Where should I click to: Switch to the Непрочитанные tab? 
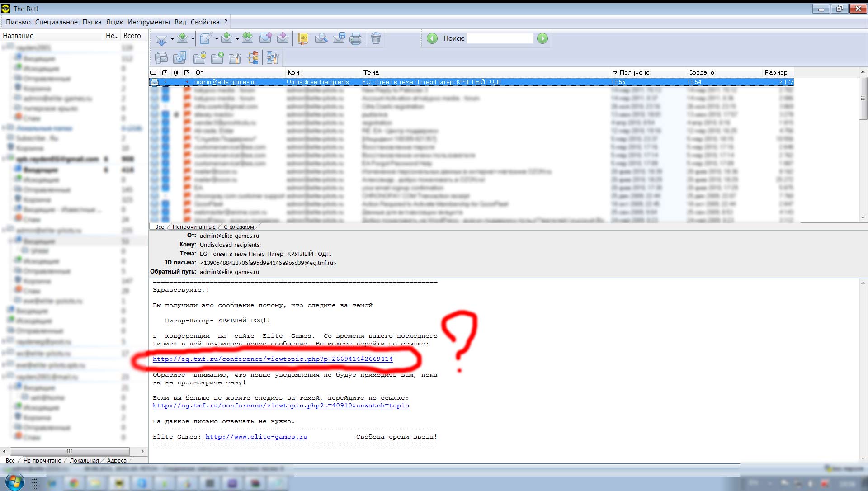coord(193,227)
